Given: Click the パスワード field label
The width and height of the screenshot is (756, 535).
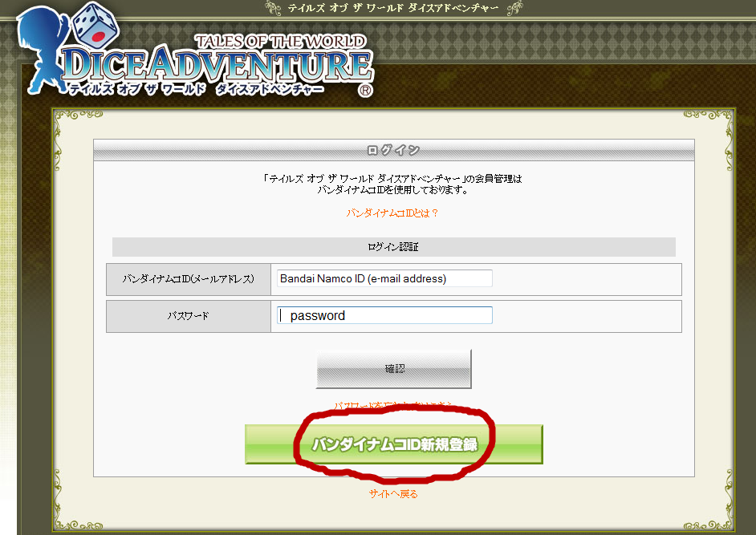Looking at the screenshot, I should click(189, 316).
